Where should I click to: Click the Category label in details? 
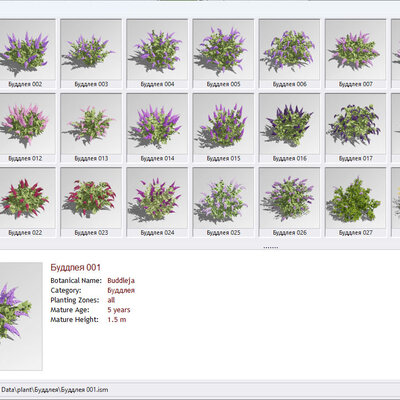tap(66, 290)
